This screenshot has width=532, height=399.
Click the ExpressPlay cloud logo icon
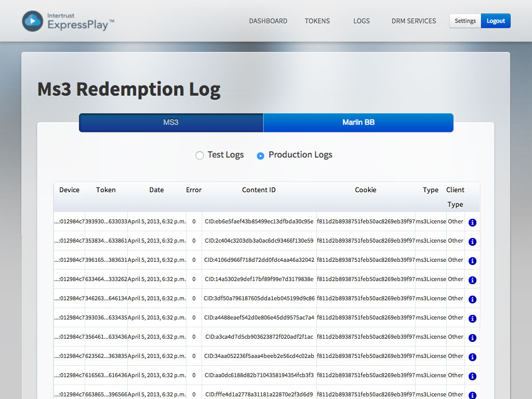point(33,21)
